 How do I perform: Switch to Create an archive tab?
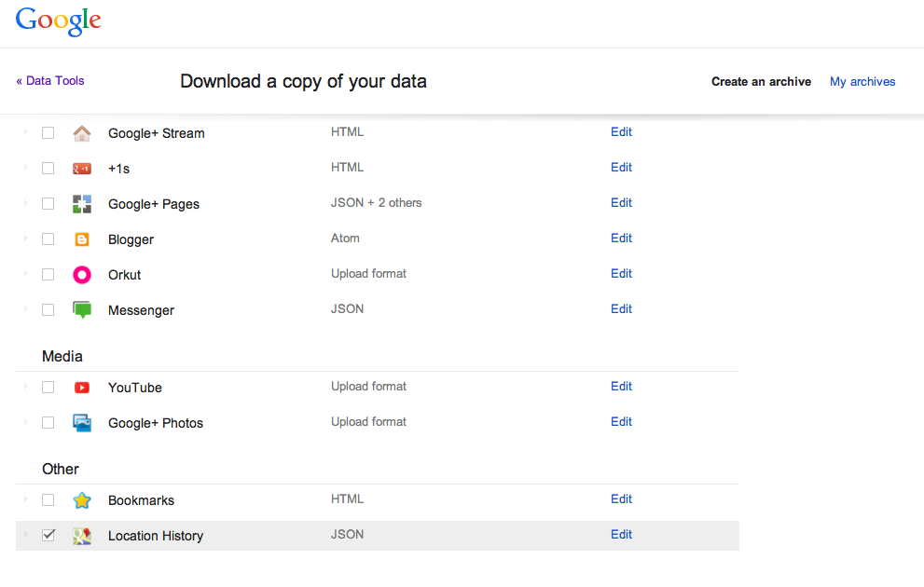coord(761,82)
